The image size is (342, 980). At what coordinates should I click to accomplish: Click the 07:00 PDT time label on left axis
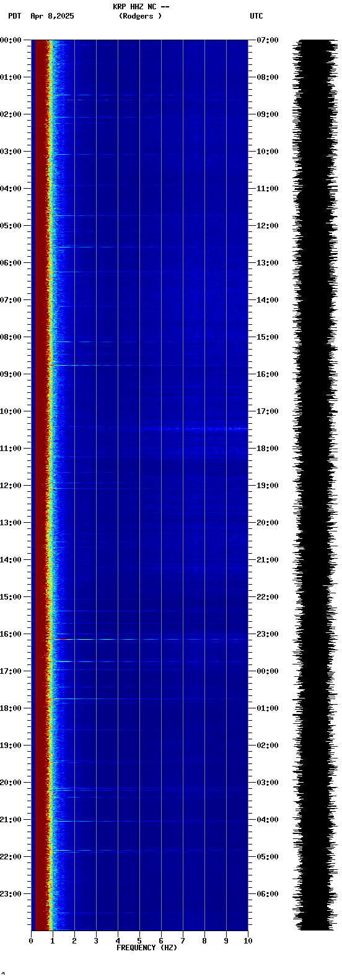[x=11, y=300]
